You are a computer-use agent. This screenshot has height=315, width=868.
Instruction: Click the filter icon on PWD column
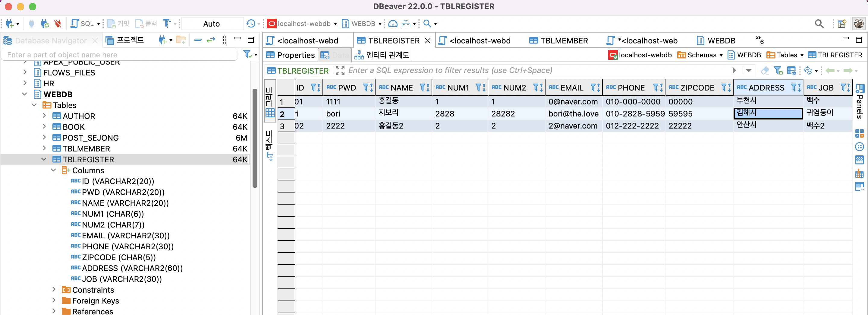coord(366,87)
